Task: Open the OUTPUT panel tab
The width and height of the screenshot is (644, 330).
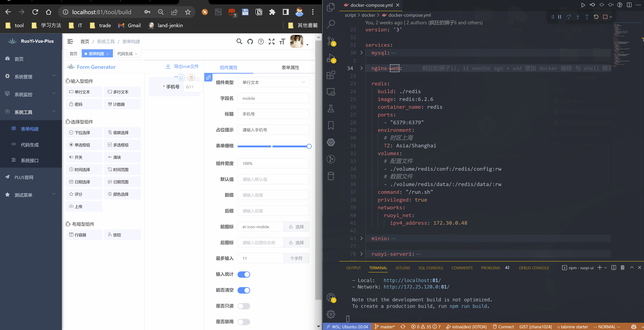Action: (353, 268)
